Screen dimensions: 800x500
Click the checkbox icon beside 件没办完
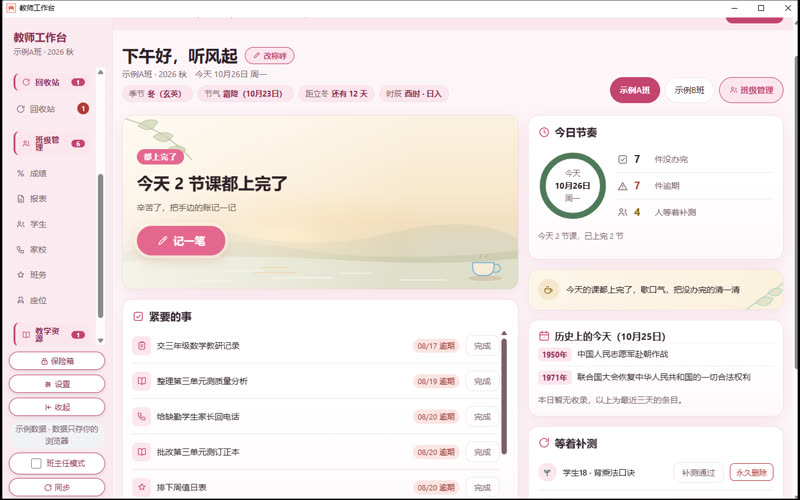coord(622,160)
